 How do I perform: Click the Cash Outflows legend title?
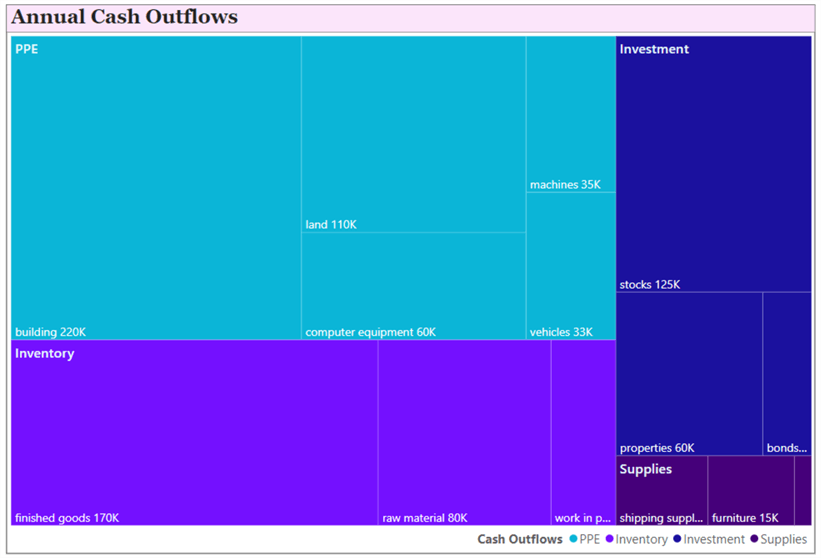click(519, 539)
